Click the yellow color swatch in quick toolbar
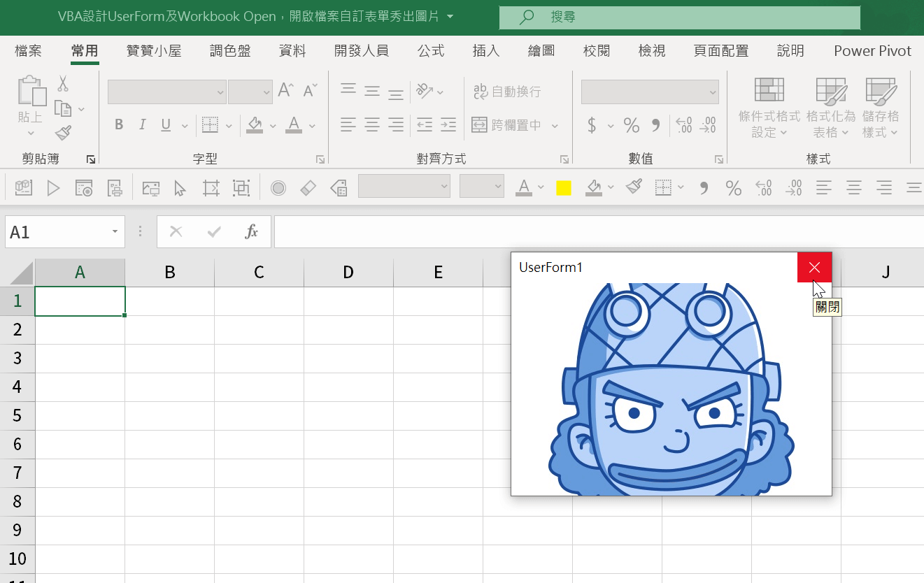 (563, 187)
